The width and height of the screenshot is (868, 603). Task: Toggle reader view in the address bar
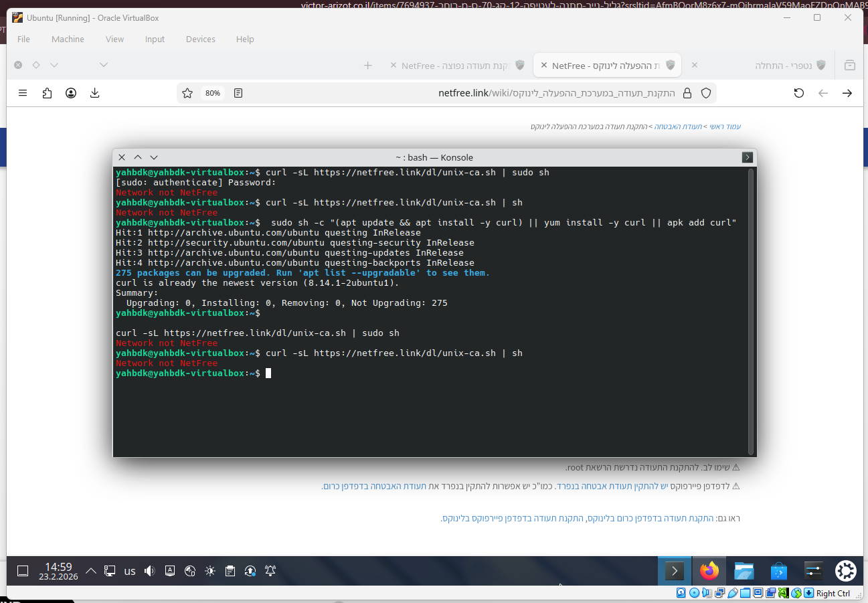[x=238, y=93]
